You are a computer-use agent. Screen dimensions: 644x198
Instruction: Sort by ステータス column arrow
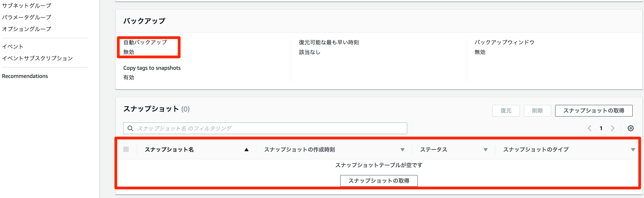click(485, 149)
